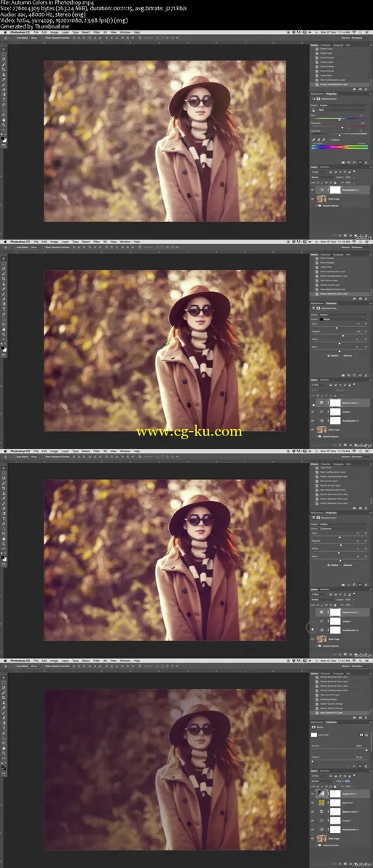Select Relative radio in the Neutrals Selective Color properties
Image resolution: width=373 pixels, height=868 pixels.
(329, 565)
